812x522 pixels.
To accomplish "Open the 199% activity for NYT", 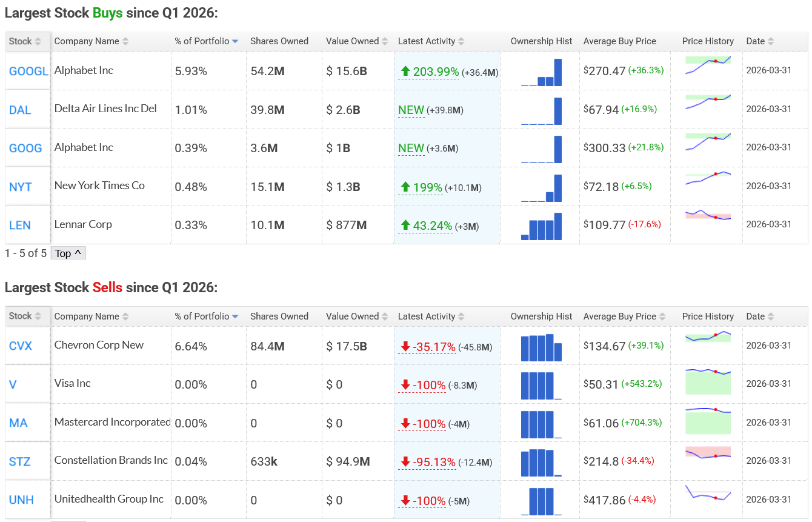I will [x=420, y=187].
